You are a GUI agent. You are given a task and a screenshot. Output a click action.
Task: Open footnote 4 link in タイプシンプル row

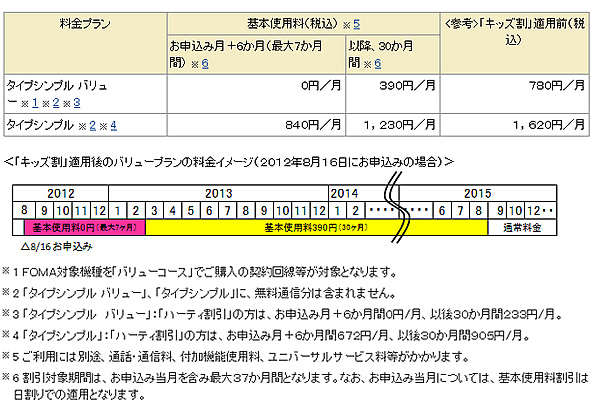114,126
